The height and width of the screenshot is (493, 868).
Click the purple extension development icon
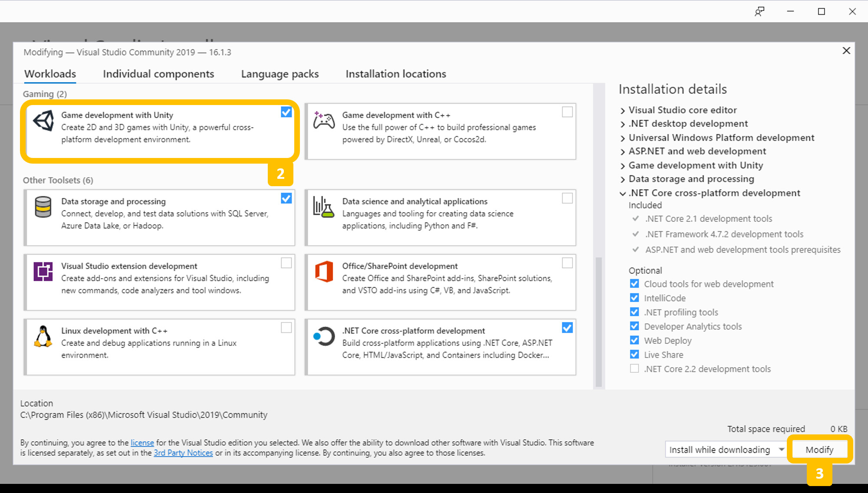(43, 272)
